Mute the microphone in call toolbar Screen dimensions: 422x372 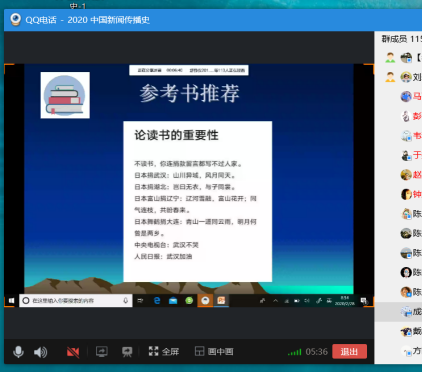[18, 352]
